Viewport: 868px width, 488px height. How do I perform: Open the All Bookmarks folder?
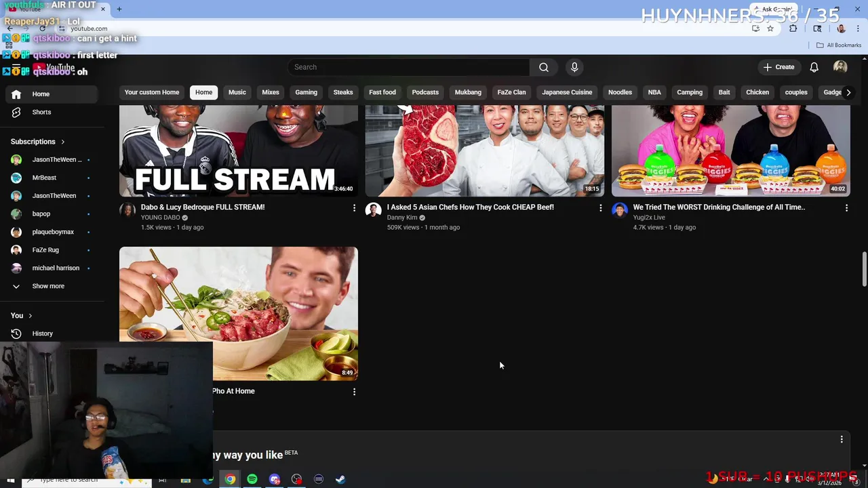[x=839, y=45]
